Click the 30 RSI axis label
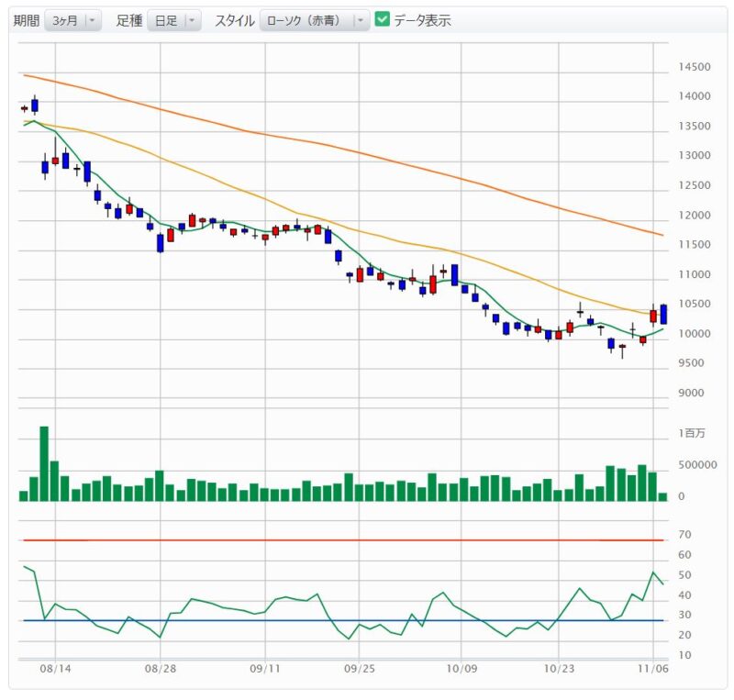This screenshot has width=734, height=700. (x=684, y=615)
